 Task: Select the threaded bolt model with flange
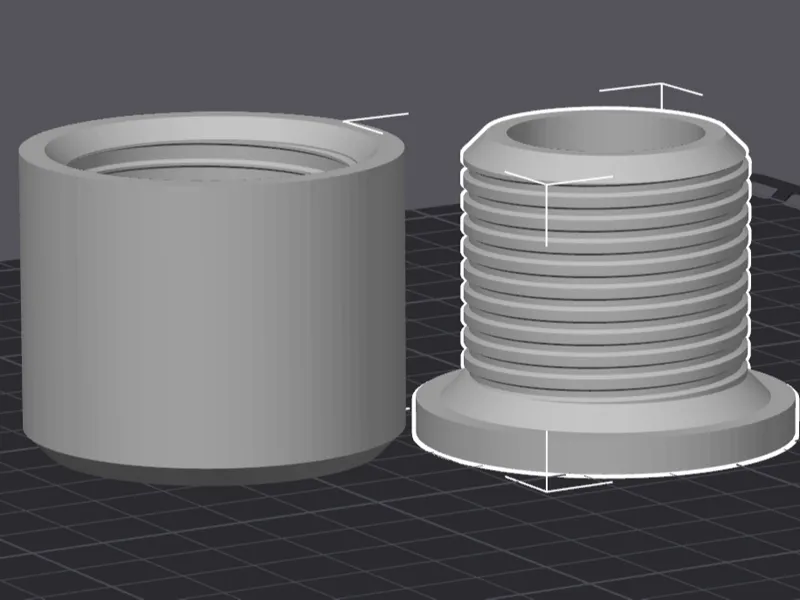point(605,291)
